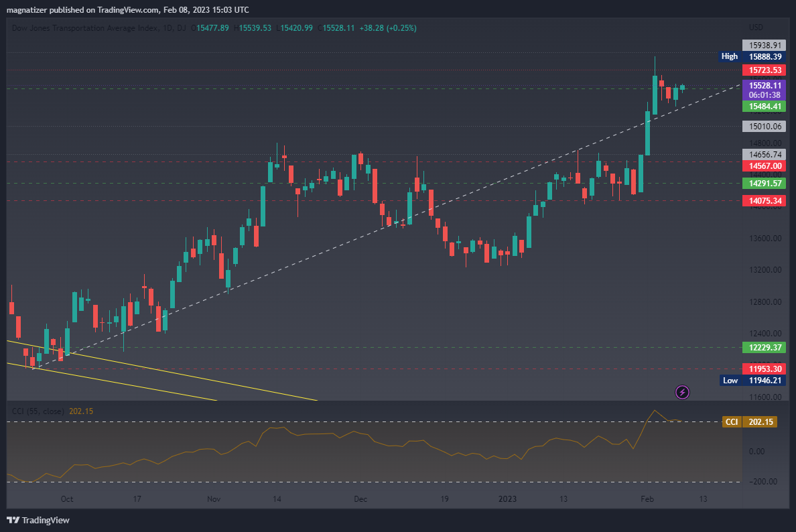Click the 2023 label on time axis

507,499
